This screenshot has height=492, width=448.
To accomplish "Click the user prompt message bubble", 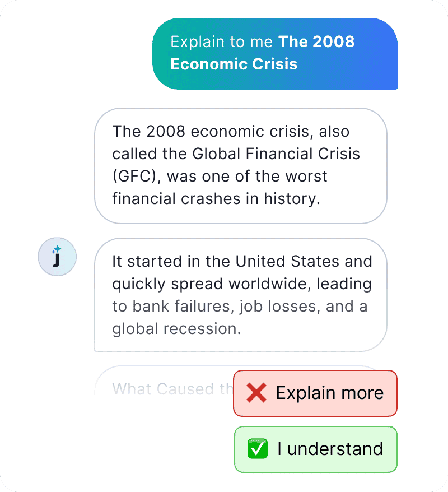I will pos(275,54).
